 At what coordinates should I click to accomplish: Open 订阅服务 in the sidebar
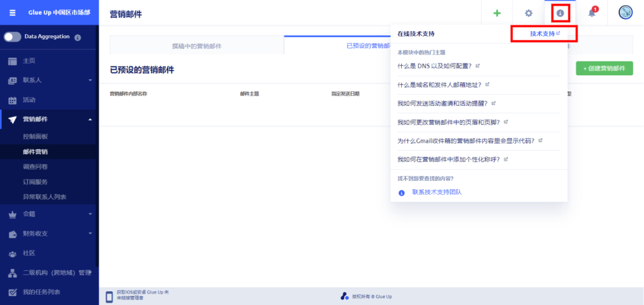point(35,181)
